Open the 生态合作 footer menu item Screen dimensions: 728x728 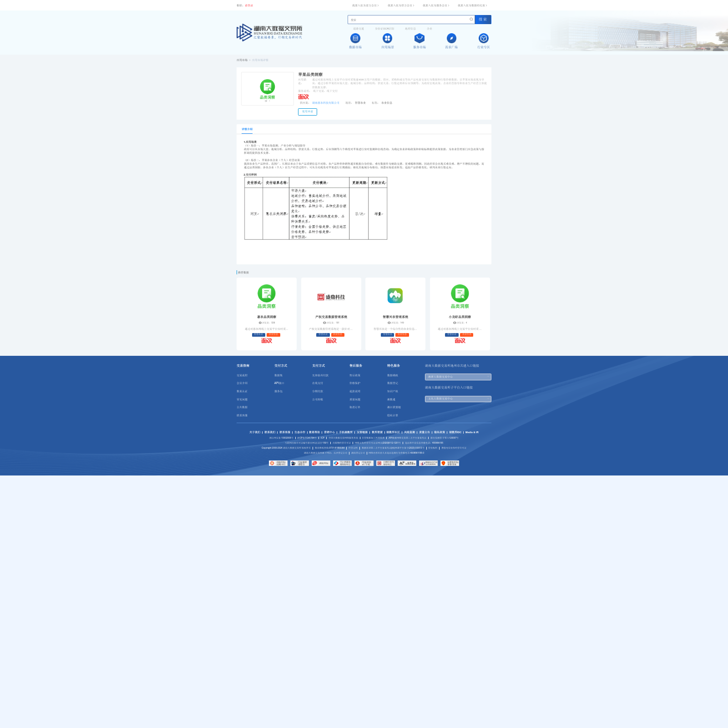point(300,432)
